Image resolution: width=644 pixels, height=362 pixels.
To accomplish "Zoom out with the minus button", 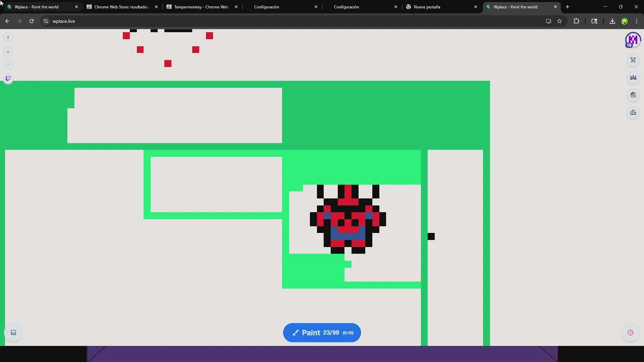I will coord(8,64).
